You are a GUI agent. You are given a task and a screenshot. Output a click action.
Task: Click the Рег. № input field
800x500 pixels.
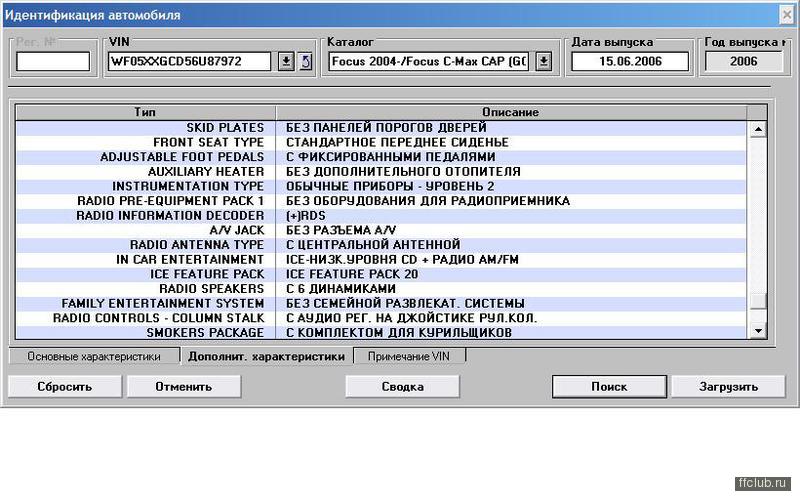click(x=53, y=62)
